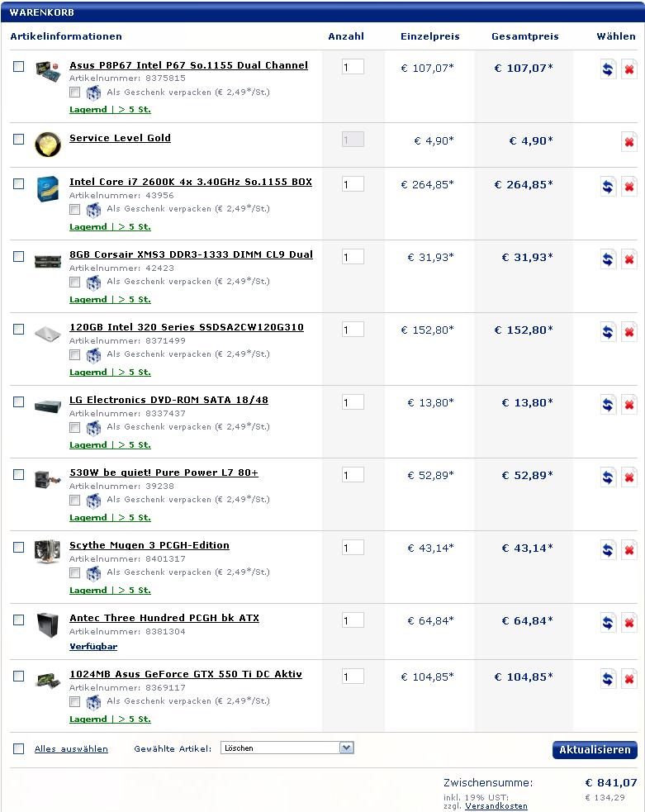Click refresh icon for Asus GeForce GTX 550 Ti

coord(608,679)
